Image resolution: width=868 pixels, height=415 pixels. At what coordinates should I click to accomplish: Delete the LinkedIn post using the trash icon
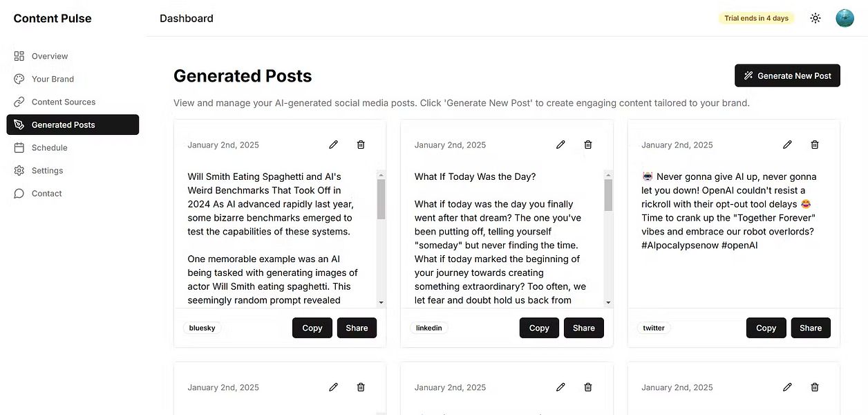pyautogui.click(x=587, y=145)
